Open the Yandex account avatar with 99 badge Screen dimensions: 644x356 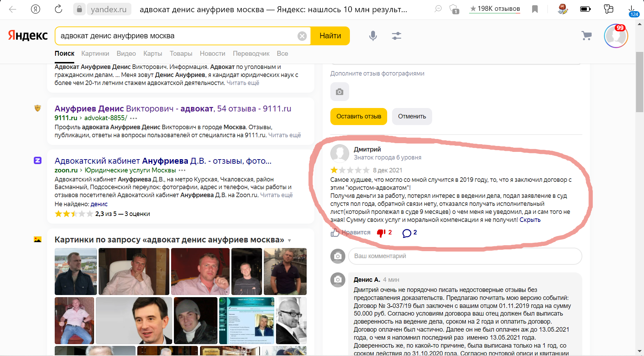[x=616, y=36]
